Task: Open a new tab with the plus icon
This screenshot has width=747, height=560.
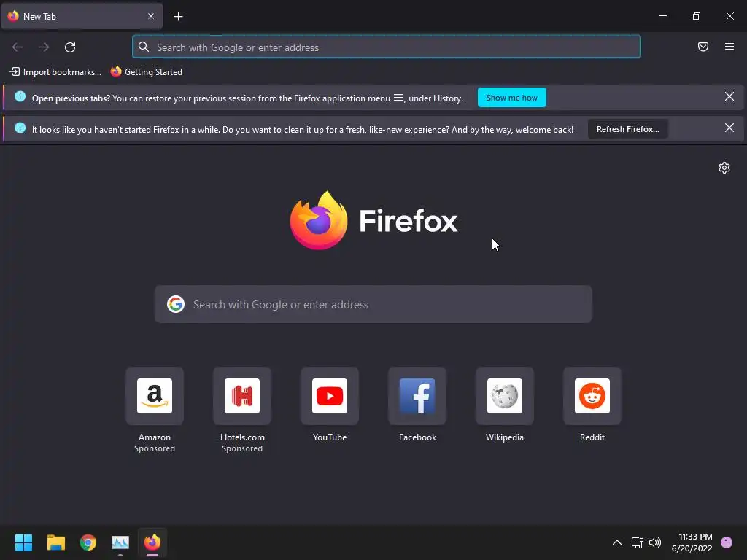Action: click(178, 17)
